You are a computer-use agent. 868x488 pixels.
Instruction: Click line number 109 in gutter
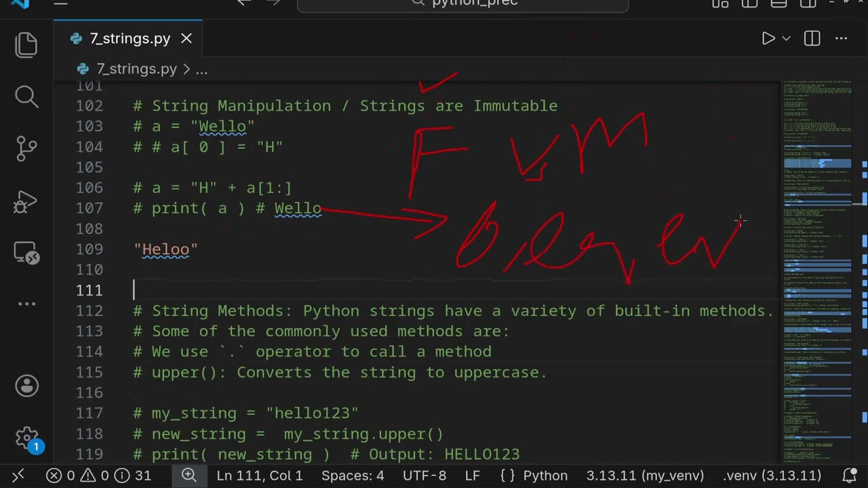(x=90, y=249)
